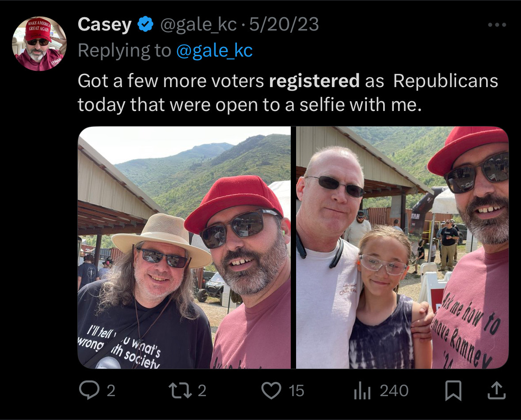
Task: Click the reply count of 2
Action: pyautogui.click(x=110, y=391)
